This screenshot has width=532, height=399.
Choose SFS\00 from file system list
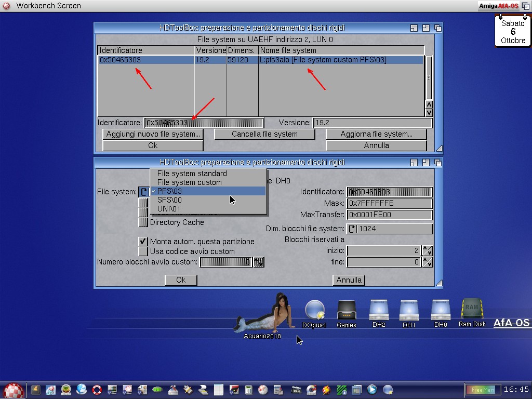point(169,200)
